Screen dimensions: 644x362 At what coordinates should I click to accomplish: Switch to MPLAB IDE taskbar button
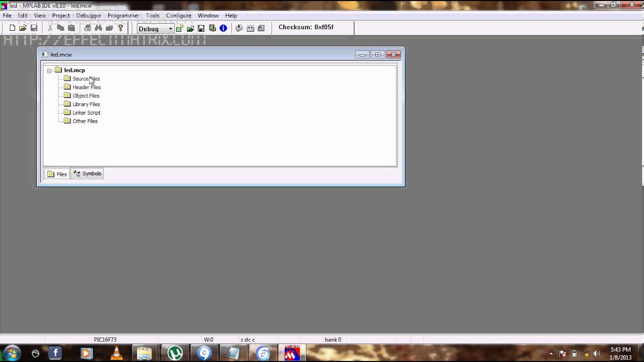pyautogui.click(x=292, y=353)
